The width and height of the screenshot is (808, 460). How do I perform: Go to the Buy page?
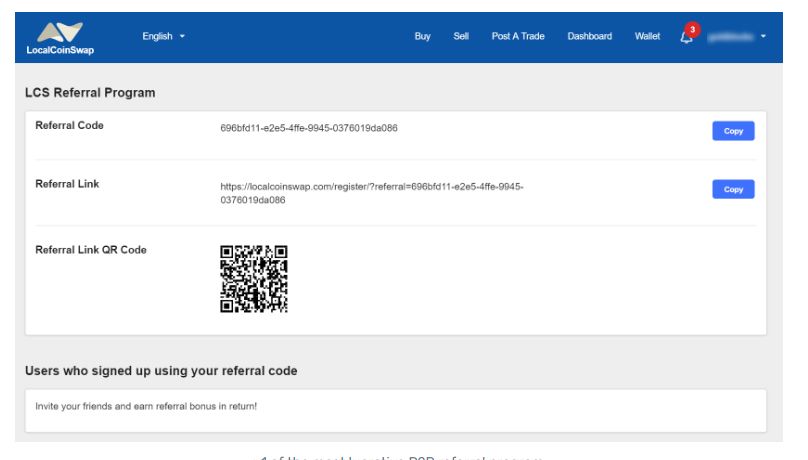(422, 36)
